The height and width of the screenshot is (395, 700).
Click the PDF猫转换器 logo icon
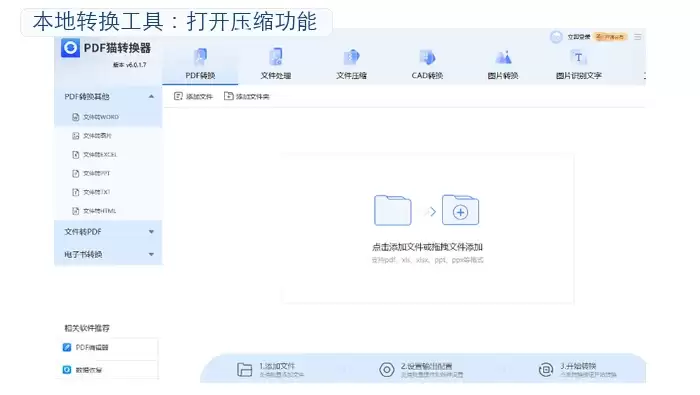point(71,47)
